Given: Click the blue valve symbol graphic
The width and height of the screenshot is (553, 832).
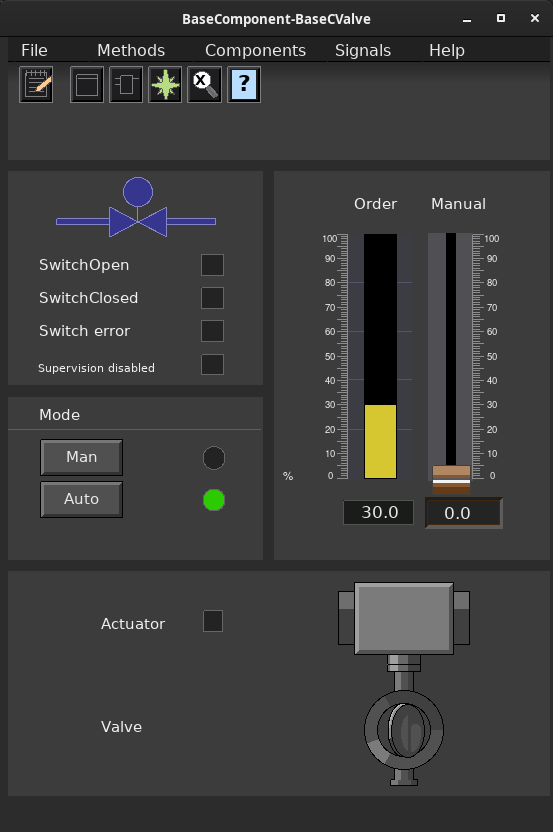Looking at the screenshot, I should pos(136,207).
